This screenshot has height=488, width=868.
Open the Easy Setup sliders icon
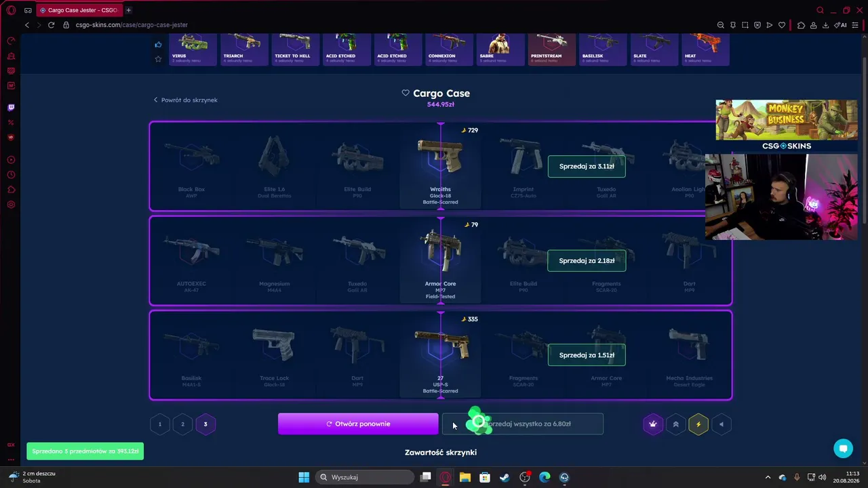(x=855, y=25)
